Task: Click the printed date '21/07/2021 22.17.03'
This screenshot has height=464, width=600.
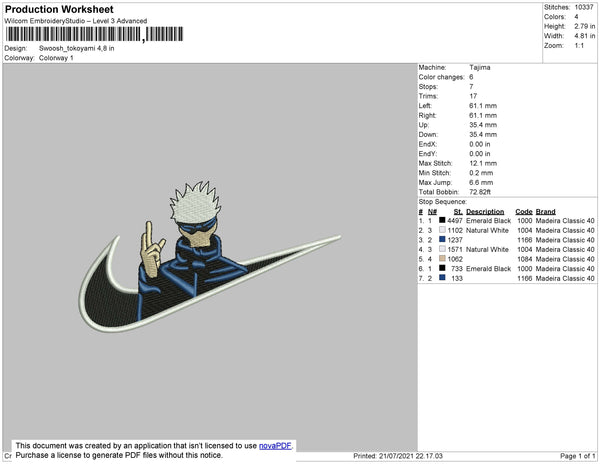Action: pyautogui.click(x=411, y=456)
